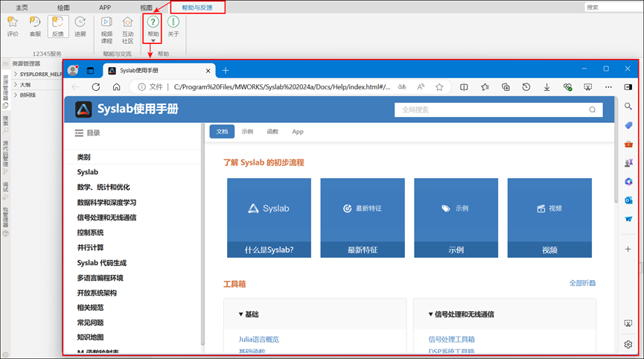Viewport: 644px width, 359px height.
Task: Expand the 大纲 tree node
Action: coord(16,85)
